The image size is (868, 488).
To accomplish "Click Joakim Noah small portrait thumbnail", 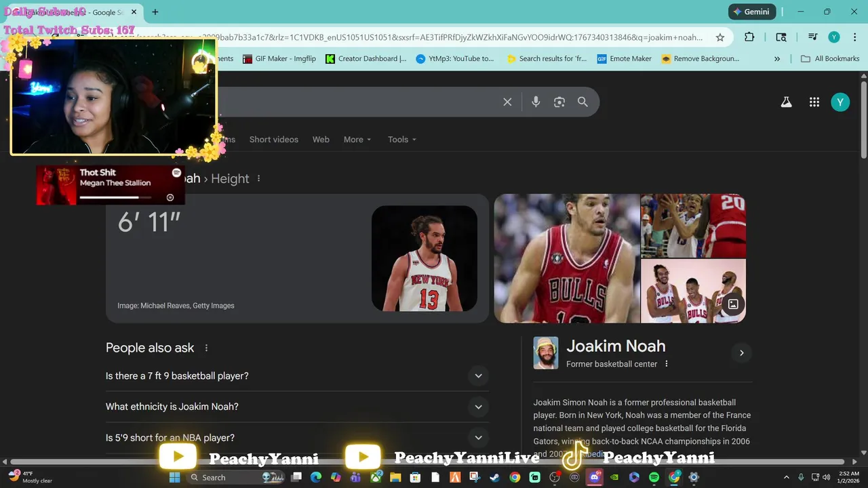I will click(x=546, y=353).
